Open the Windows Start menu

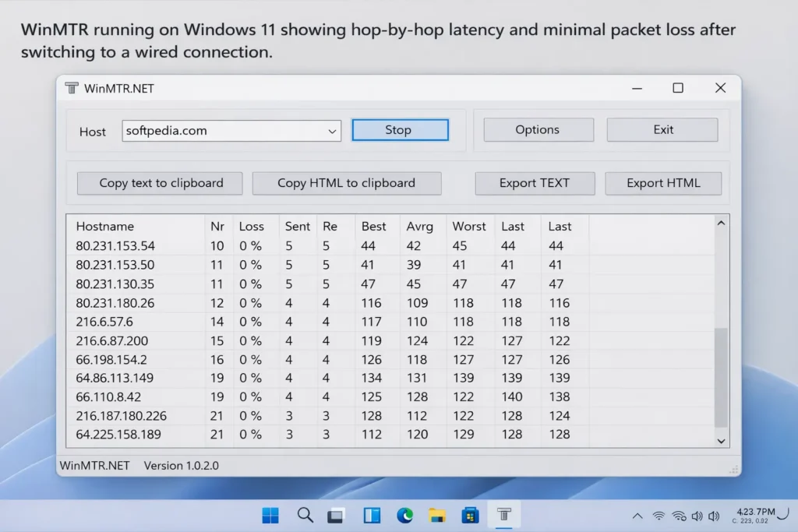(x=270, y=515)
